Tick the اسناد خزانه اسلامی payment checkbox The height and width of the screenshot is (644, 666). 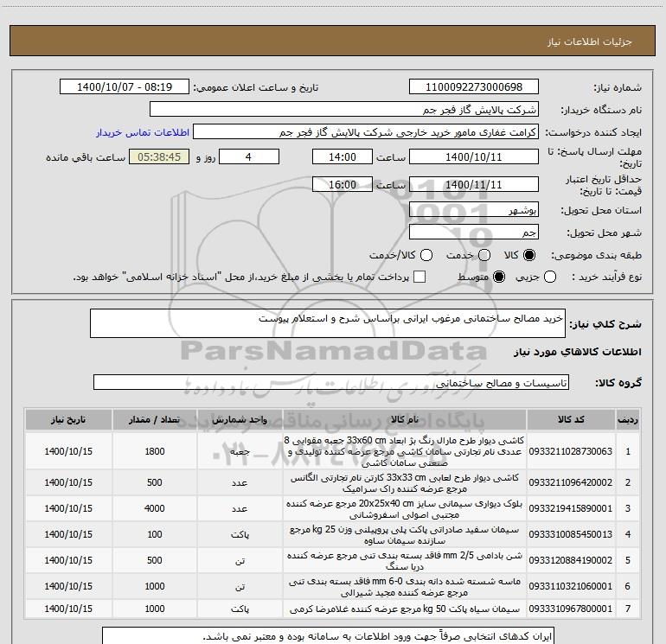click(x=419, y=277)
